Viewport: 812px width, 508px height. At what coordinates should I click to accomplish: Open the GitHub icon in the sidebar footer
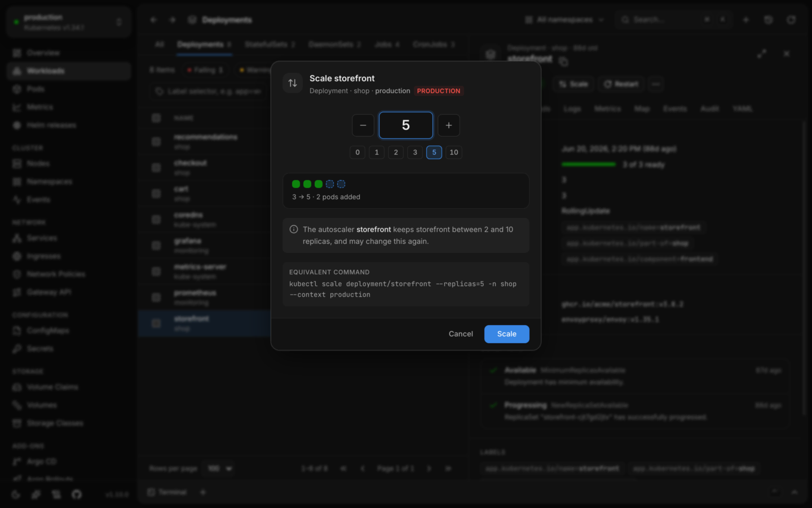[77, 494]
